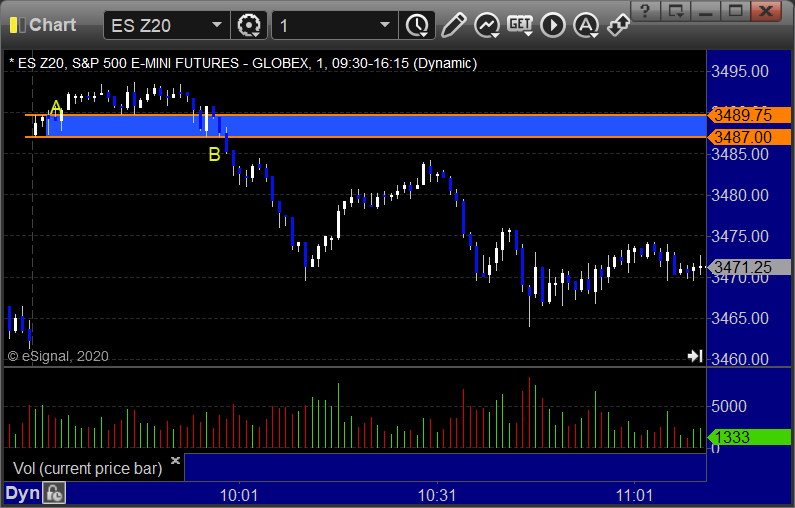Screen dimensions: 795x508
Task: Start bar replay with the play icon
Action: point(553,25)
